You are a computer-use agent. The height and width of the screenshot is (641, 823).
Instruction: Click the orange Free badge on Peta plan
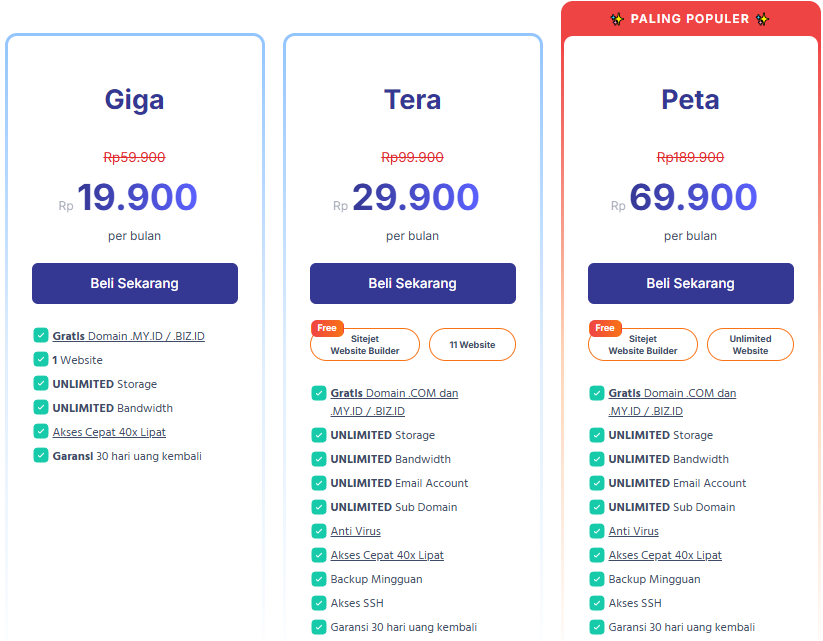click(x=605, y=327)
